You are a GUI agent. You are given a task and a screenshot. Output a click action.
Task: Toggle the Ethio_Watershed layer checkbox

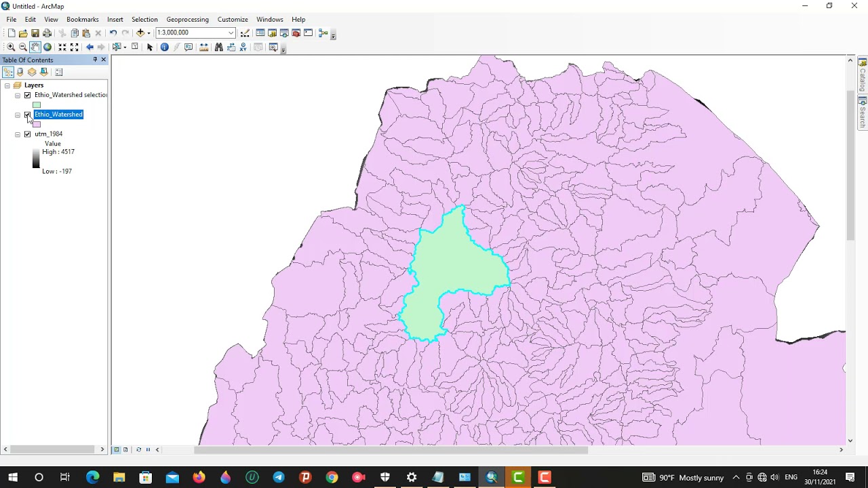point(27,115)
